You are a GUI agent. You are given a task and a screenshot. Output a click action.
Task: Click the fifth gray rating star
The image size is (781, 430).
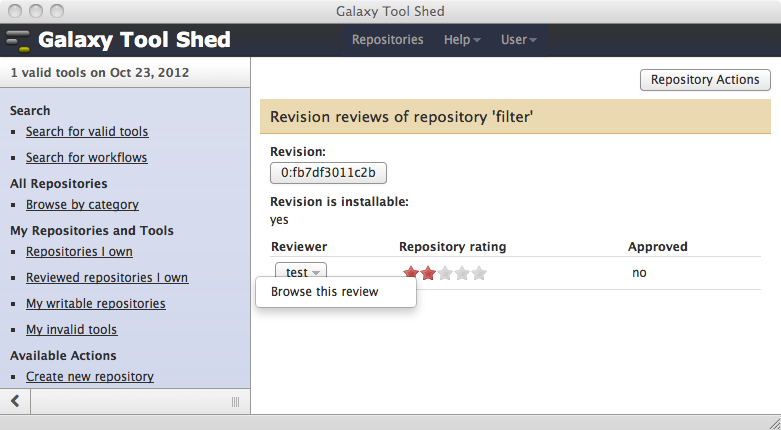[x=479, y=273]
